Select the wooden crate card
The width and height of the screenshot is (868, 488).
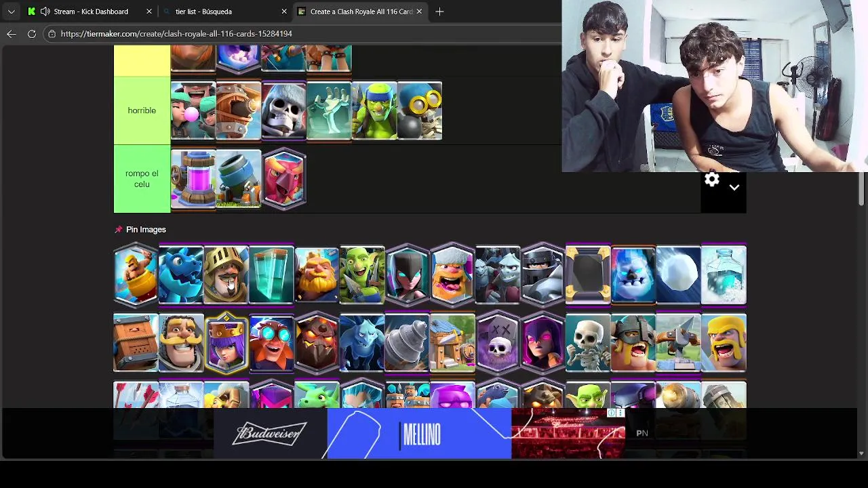coord(136,343)
